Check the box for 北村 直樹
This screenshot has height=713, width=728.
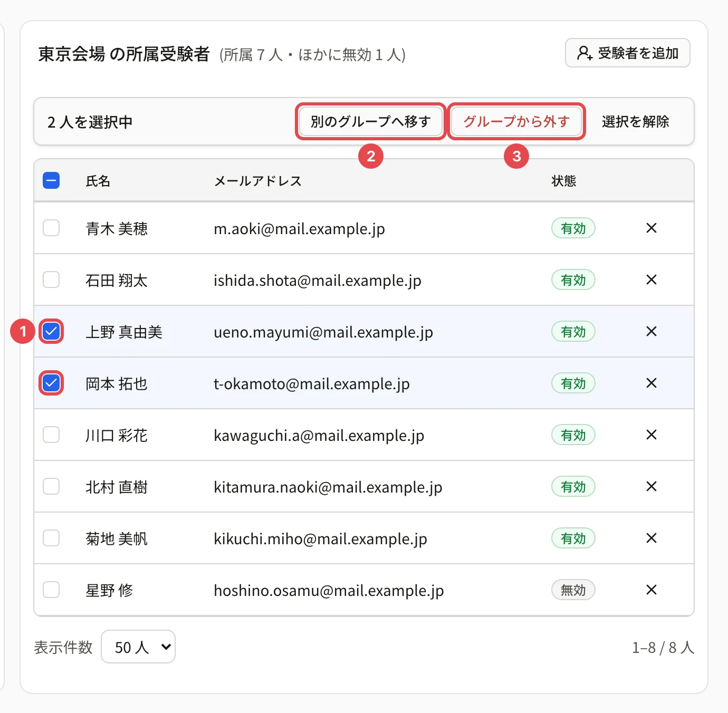coord(51,486)
